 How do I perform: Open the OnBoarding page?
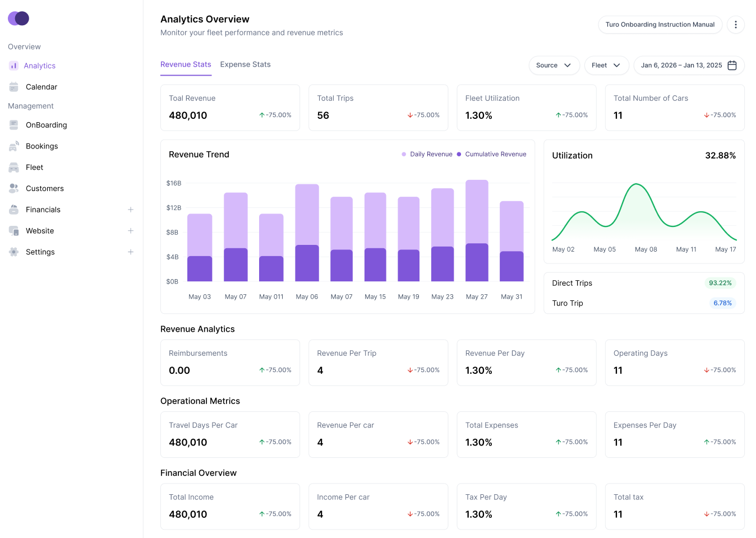[47, 125]
